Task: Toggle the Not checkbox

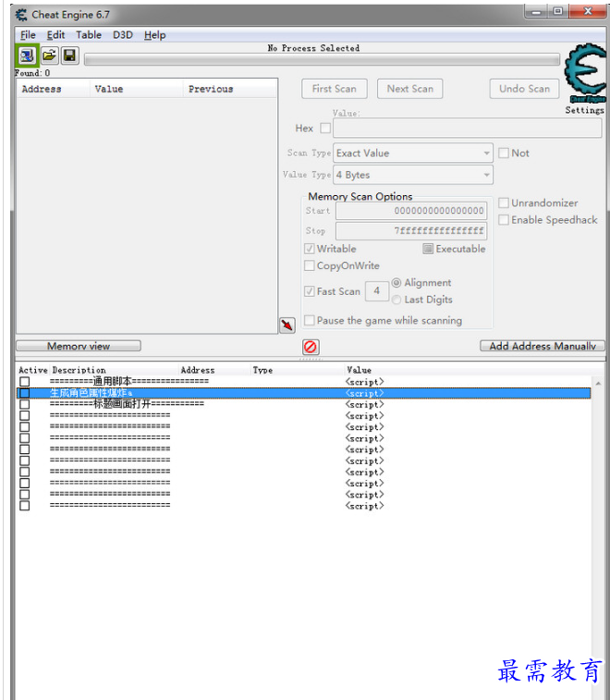Action: pyautogui.click(x=504, y=154)
